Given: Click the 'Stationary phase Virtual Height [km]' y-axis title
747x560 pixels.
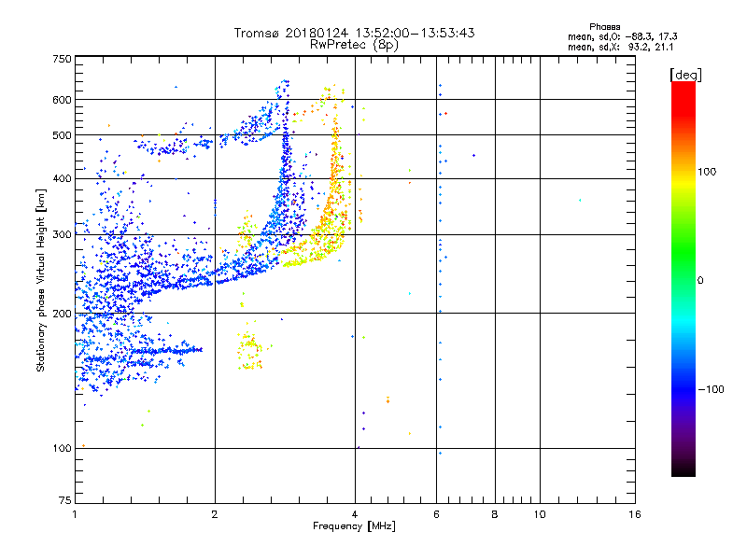Looking at the screenshot, I should click(41, 280).
